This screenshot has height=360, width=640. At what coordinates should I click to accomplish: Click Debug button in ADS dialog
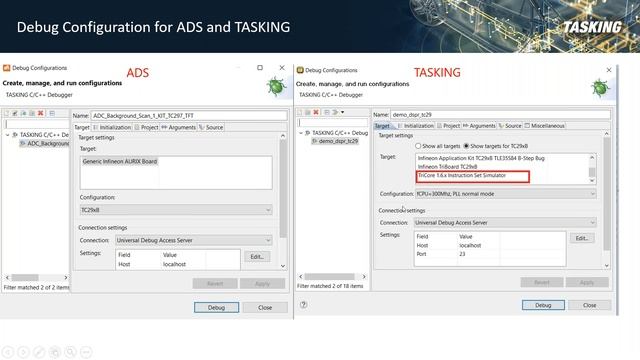216,307
